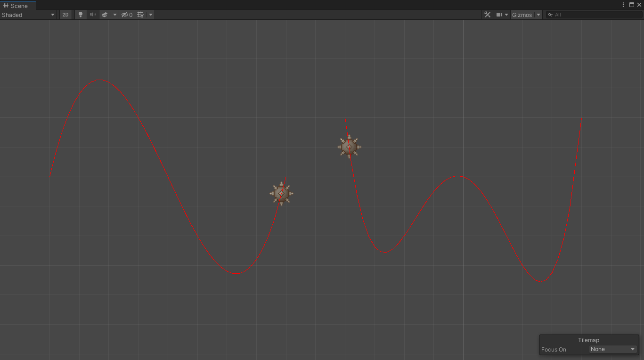Viewport: 644px width, 360px height.
Task: Toggle Gizmos display on or off
Action: click(522, 15)
